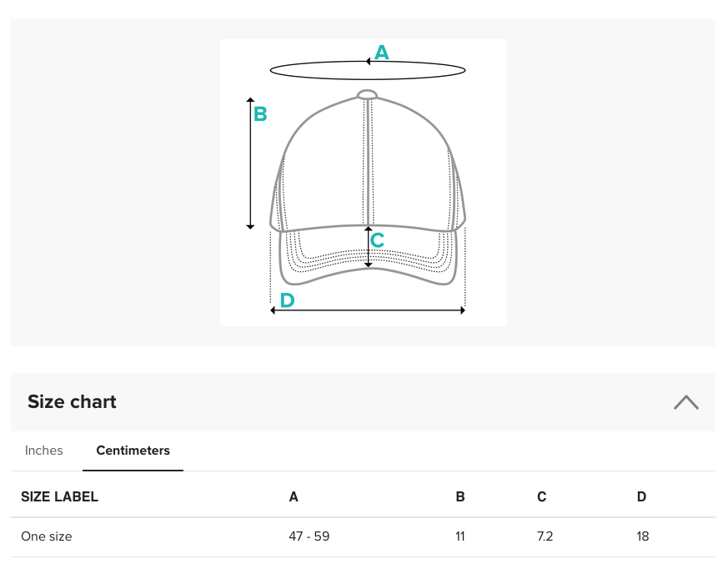Click the A column header
The image size is (728, 579).
coord(294,496)
